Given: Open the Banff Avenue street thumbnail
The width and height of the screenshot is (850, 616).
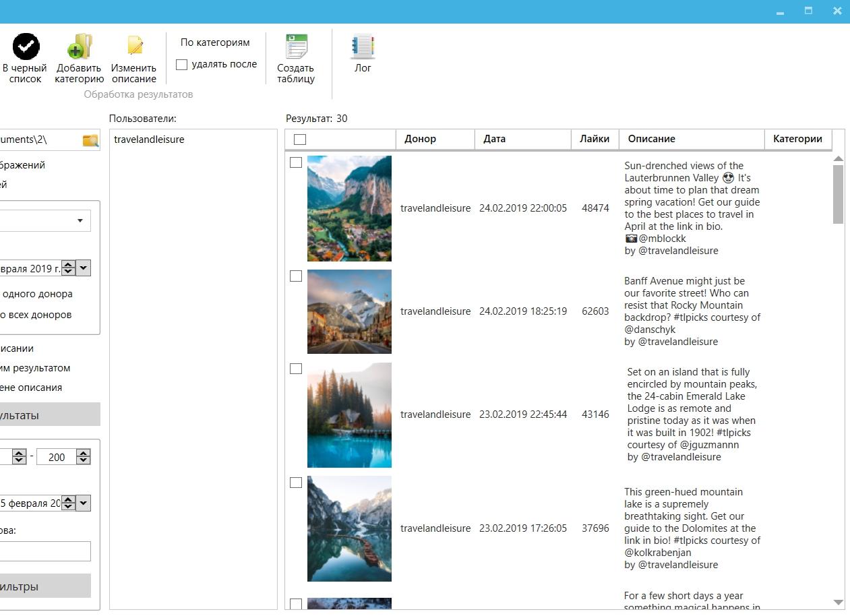Looking at the screenshot, I should point(349,311).
